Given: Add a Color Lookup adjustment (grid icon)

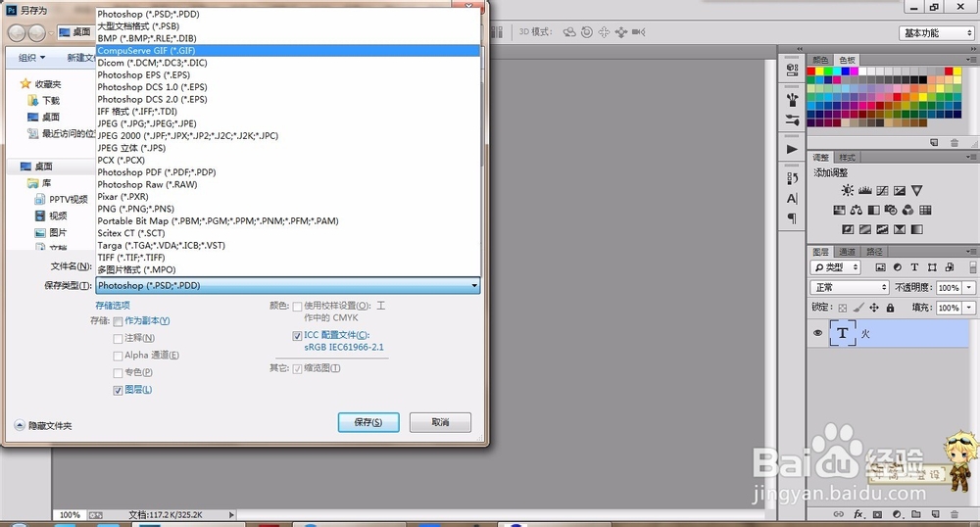Looking at the screenshot, I should 925,210.
